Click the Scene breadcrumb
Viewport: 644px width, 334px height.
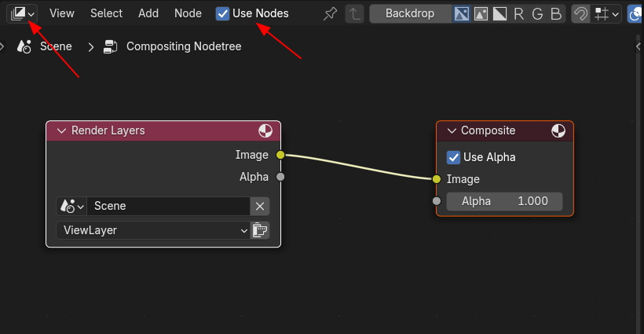[x=56, y=46]
